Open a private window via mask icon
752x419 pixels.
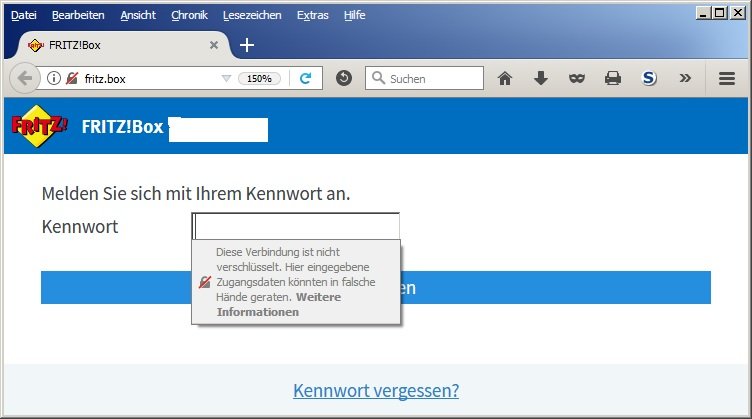pyautogui.click(x=576, y=79)
